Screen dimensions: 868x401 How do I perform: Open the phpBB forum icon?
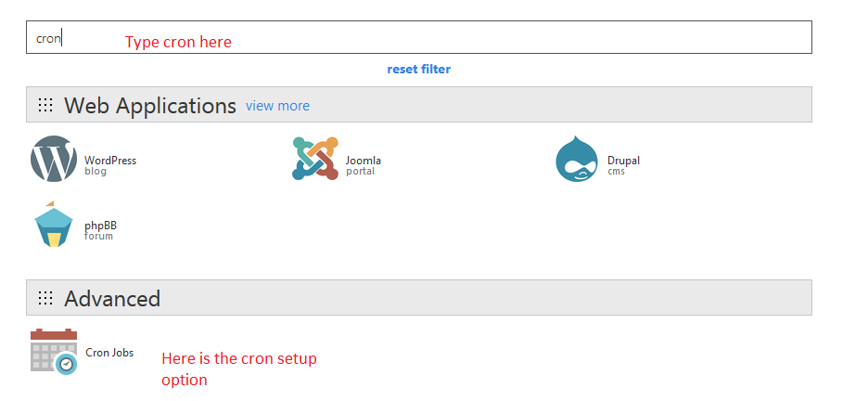tap(54, 226)
